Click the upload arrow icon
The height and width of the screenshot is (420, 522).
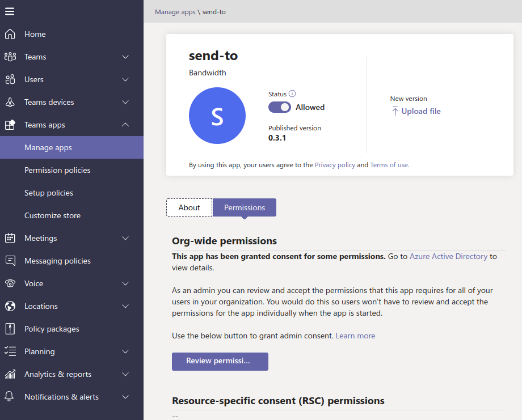pos(395,111)
